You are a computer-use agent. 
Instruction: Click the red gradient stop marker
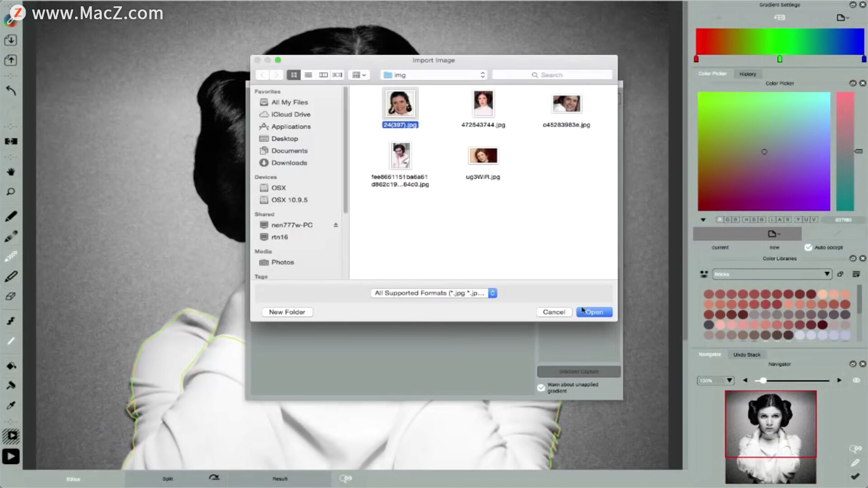[696, 59]
